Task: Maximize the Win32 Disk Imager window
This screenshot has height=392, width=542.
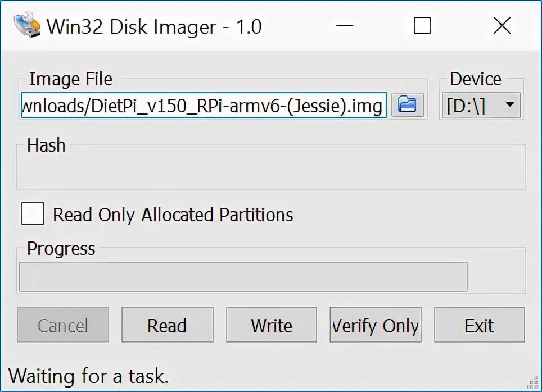Action: click(422, 25)
